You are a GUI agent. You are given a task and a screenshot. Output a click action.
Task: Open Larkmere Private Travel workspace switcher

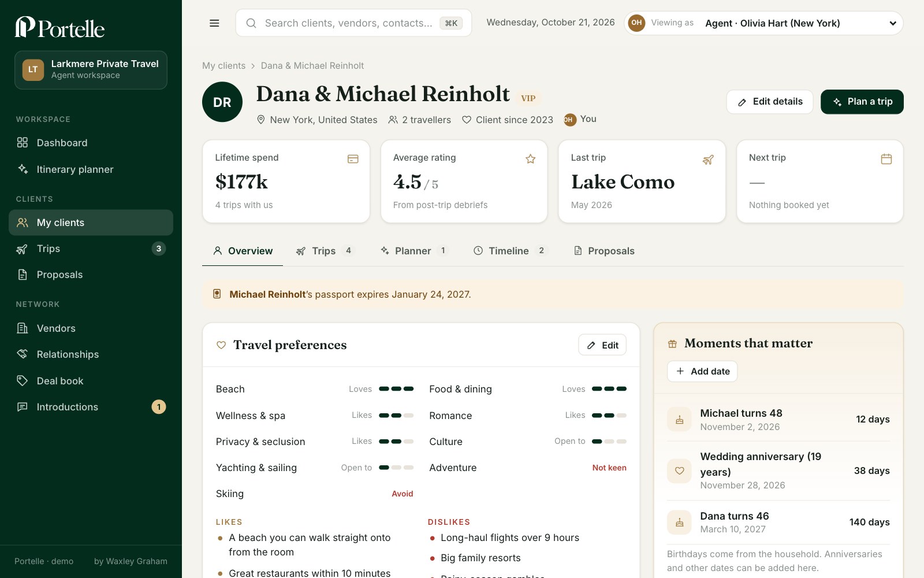pyautogui.click(x=91, y=70)
